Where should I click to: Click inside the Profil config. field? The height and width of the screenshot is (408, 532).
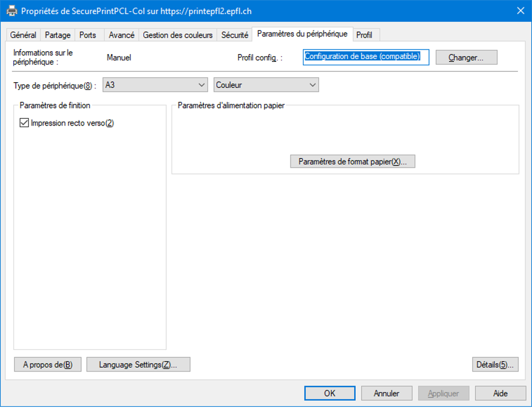pyautogui.click(x=366, y=57)
